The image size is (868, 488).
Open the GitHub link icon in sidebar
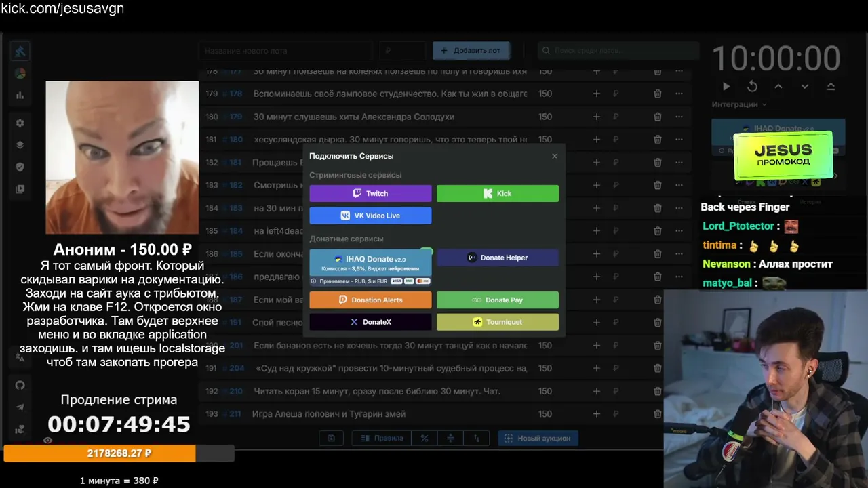click(20, 385)
